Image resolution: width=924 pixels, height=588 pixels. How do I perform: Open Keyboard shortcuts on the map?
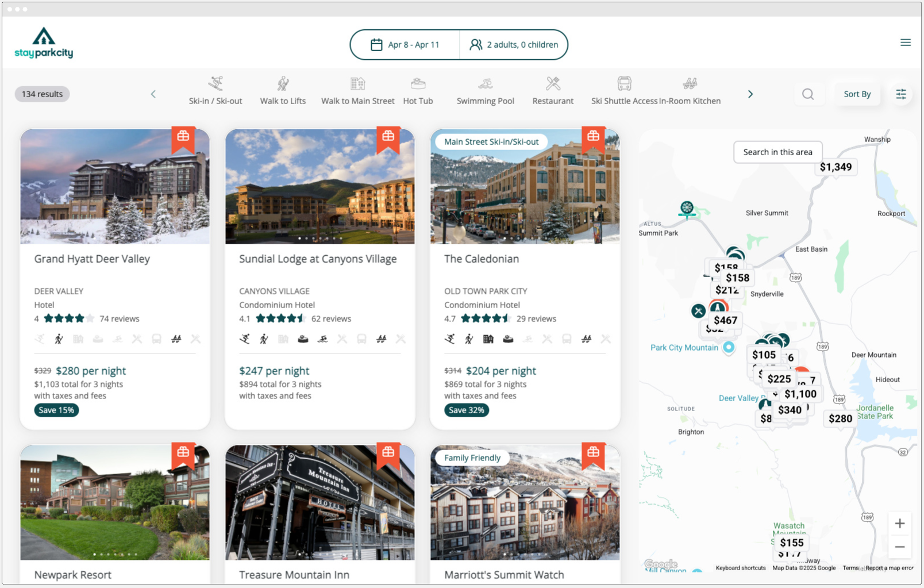(x=741, y=568)
